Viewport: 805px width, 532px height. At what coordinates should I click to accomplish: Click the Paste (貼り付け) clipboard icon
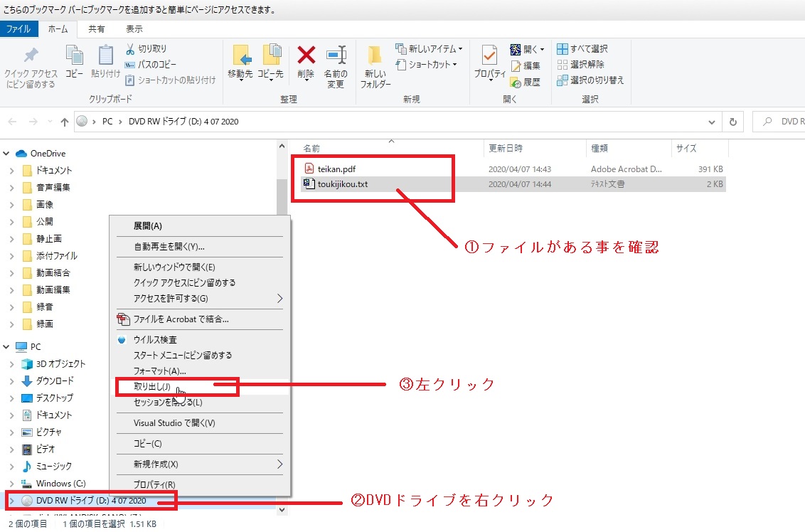click(x=106, y=55)
